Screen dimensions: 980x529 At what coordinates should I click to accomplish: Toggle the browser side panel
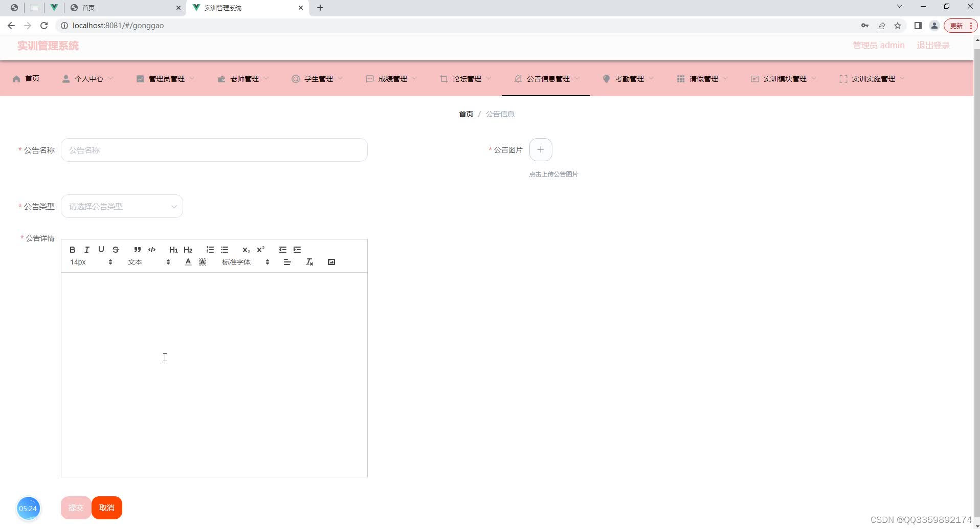[x=918, y=26]
